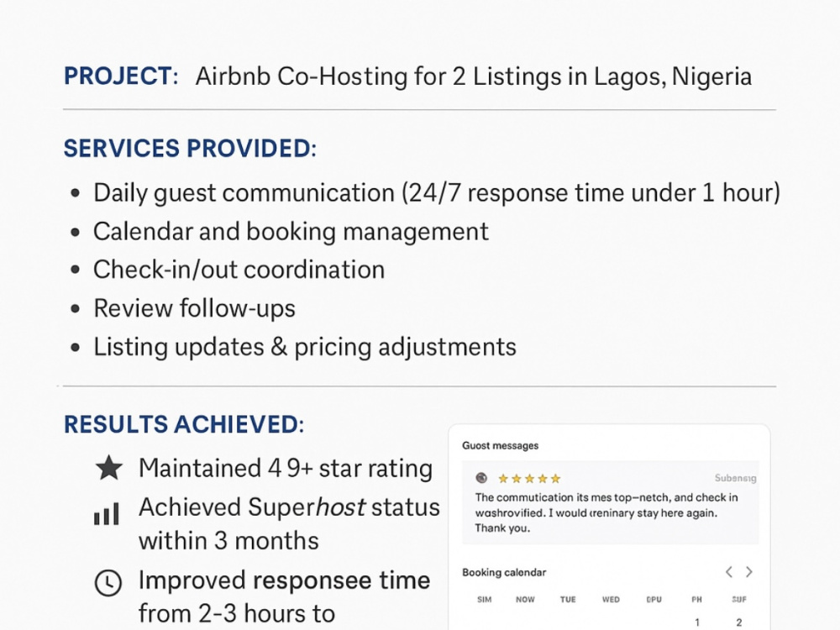Select day 2 in the booking calendar
840x630 pixels.
(x=738, y=622)
